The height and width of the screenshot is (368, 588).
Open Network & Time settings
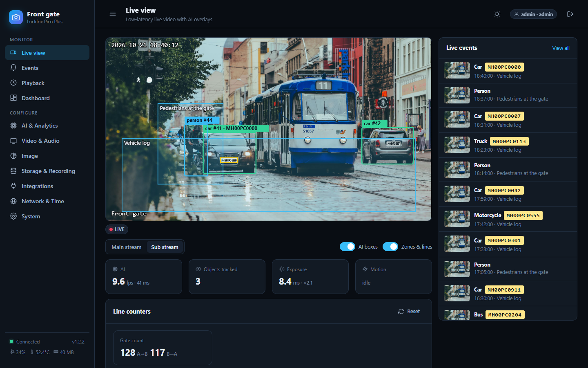(47, 201)
